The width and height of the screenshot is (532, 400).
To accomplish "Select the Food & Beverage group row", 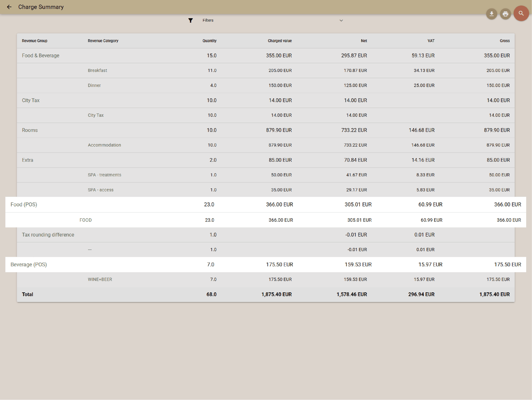I will point(41,56).
